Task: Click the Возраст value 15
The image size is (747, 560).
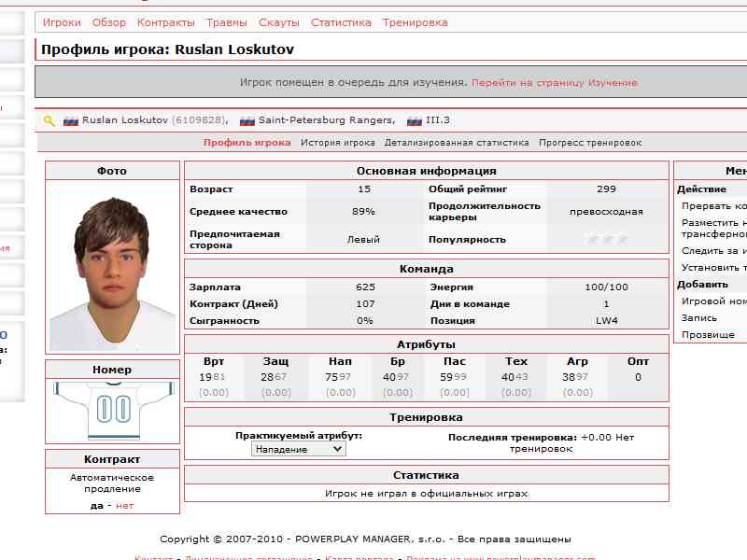Action: [364, 189]
